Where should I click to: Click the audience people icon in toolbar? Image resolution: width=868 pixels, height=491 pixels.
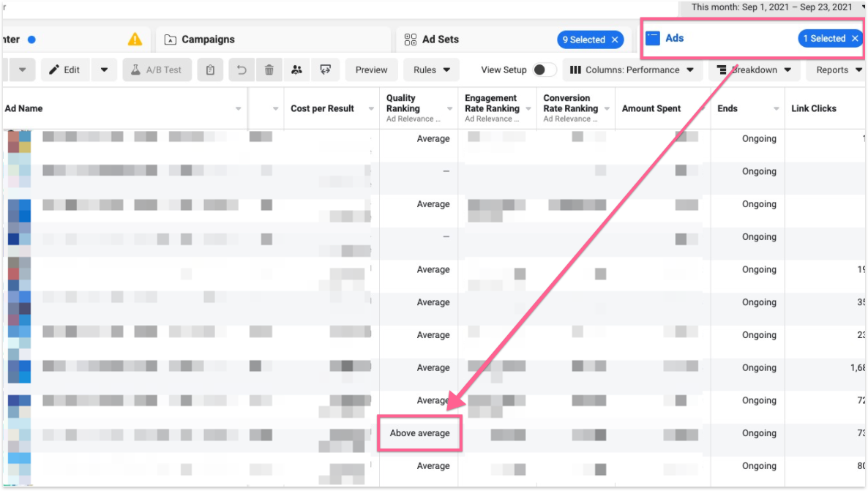click(x=296, y=70)
